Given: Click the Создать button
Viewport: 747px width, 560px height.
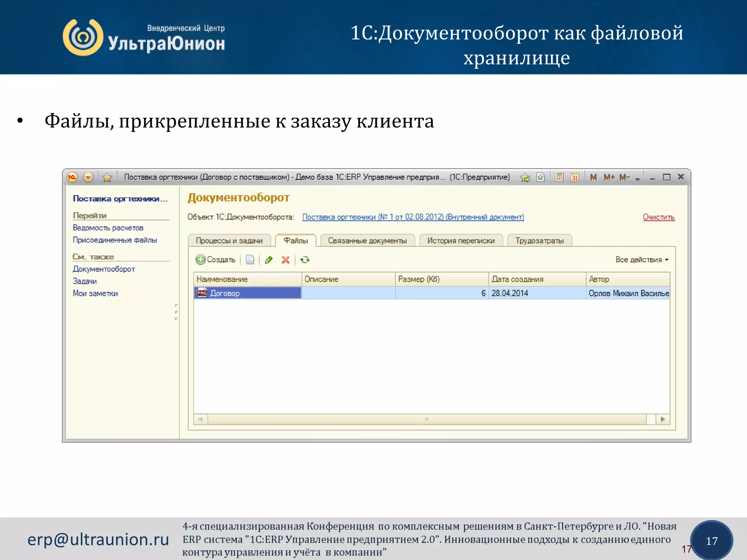Looking at the screenshot, I should coord(216,260).
